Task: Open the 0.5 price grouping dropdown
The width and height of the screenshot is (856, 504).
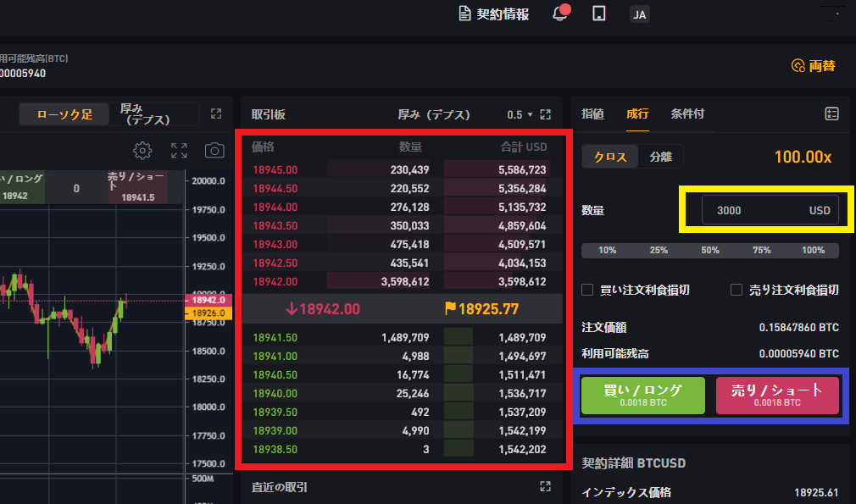Action: [x=520, y=114]
